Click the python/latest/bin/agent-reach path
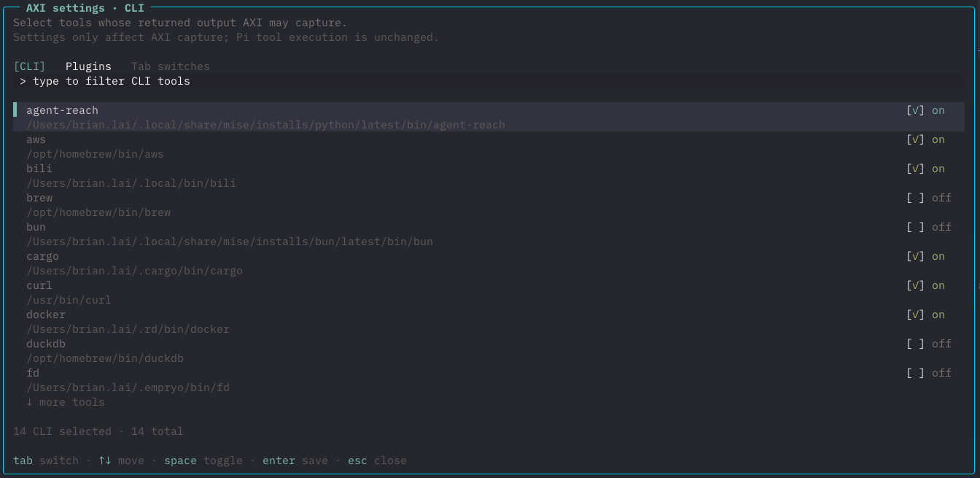Image resolution: width=980 pixels, height=478 pixels. [x=265, y=125]
